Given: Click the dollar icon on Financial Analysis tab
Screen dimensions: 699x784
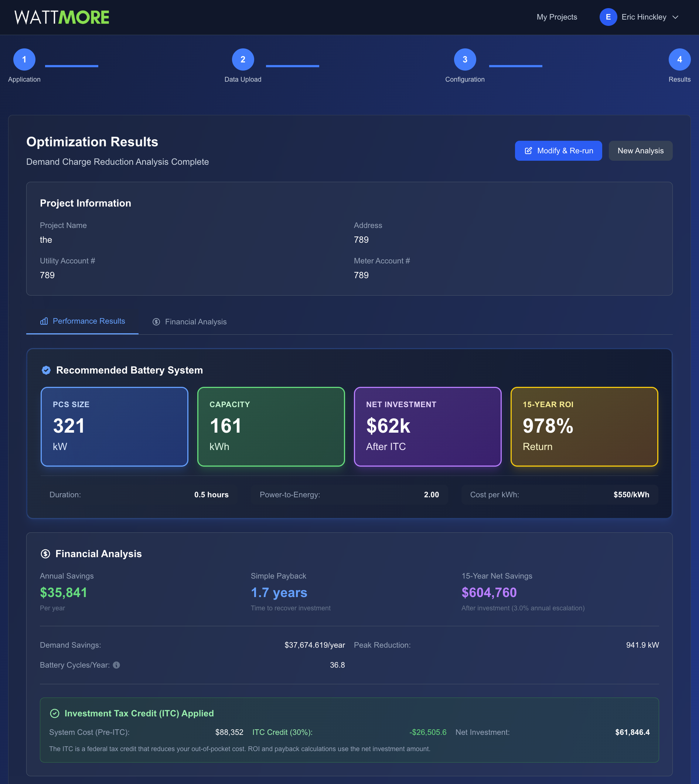Looking at the screenshot, I should click(x=156, y=322).
